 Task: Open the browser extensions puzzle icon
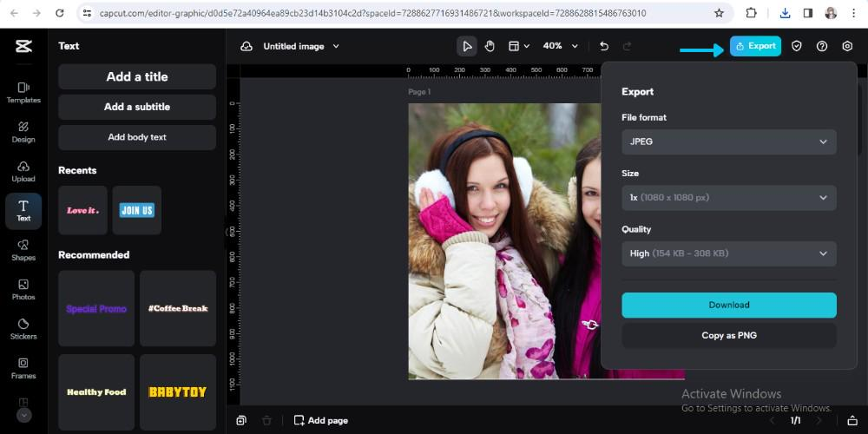click(x=751, y=13)
